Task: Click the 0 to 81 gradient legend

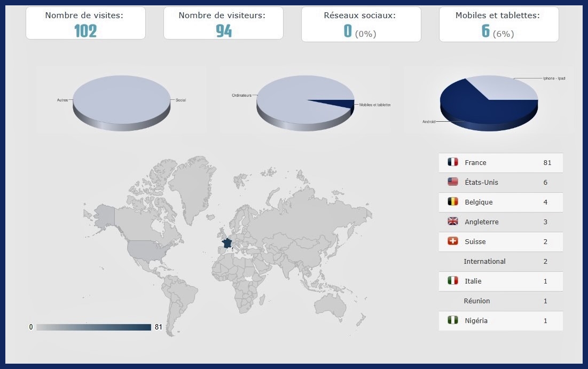Action: point(94,327)
